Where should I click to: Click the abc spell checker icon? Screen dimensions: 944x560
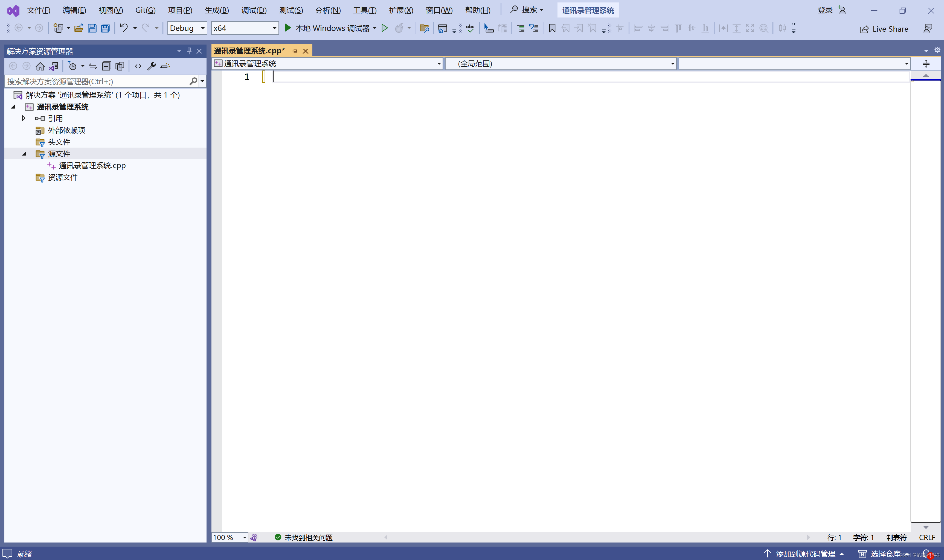(470, 28)
